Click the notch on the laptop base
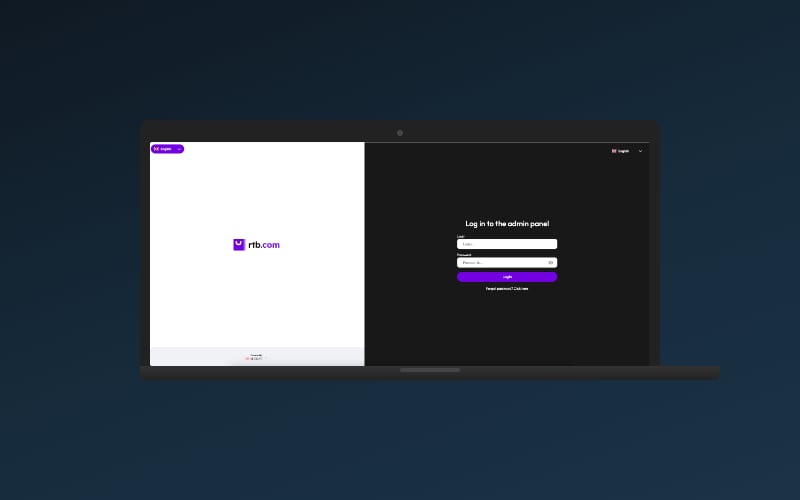The image size is (800, 500). point(430,370)
